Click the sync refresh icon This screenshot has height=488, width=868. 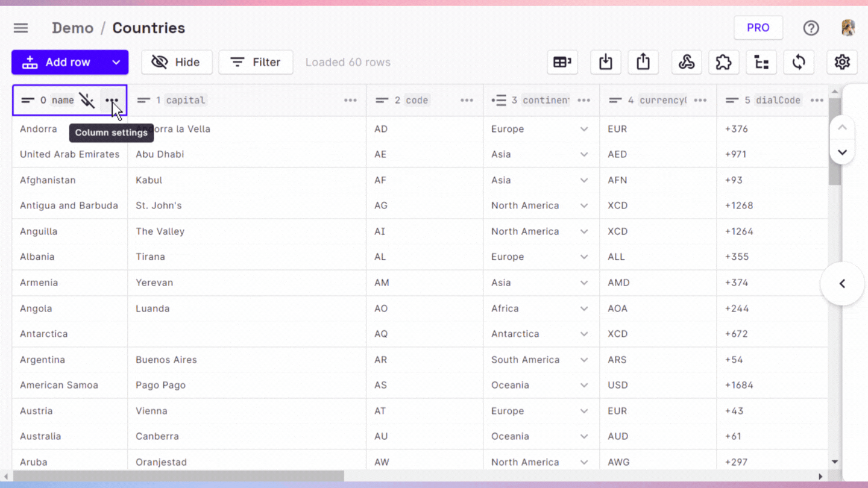[799, 62]
